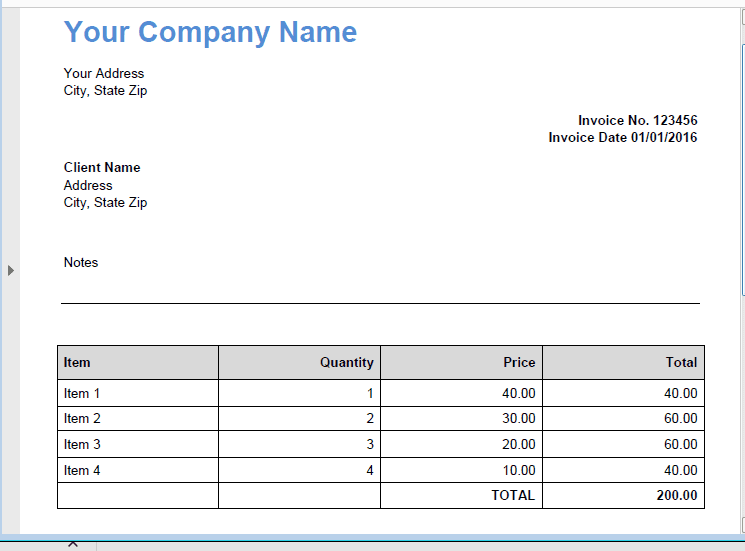Click the Notes label
Viewport: 745px width, 551px height.
[81, 262]
